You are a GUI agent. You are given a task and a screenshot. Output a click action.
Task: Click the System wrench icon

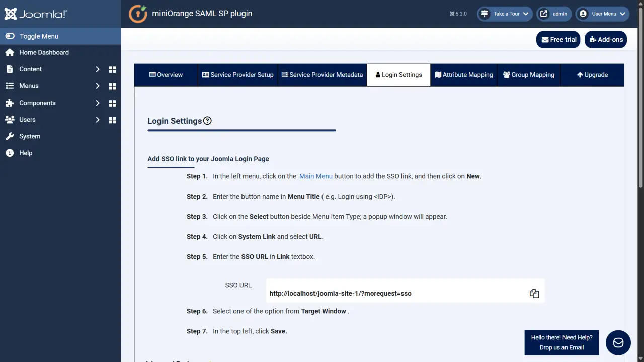click(10, 136)
